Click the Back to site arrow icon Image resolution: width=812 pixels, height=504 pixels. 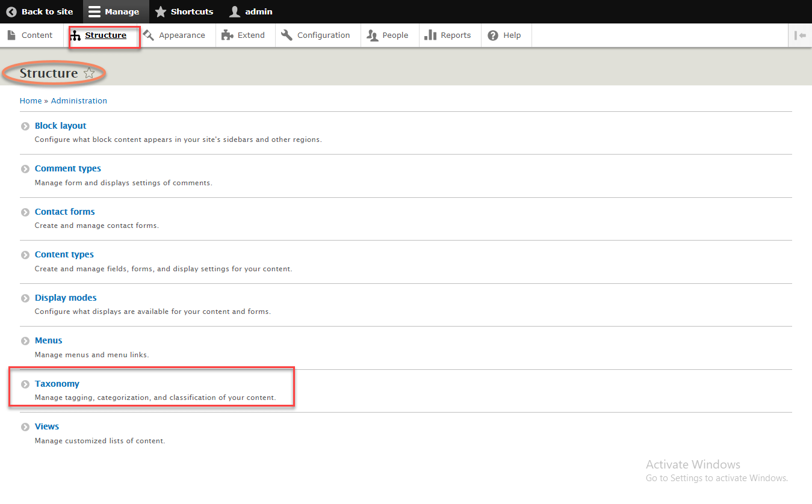click(11, 11)
